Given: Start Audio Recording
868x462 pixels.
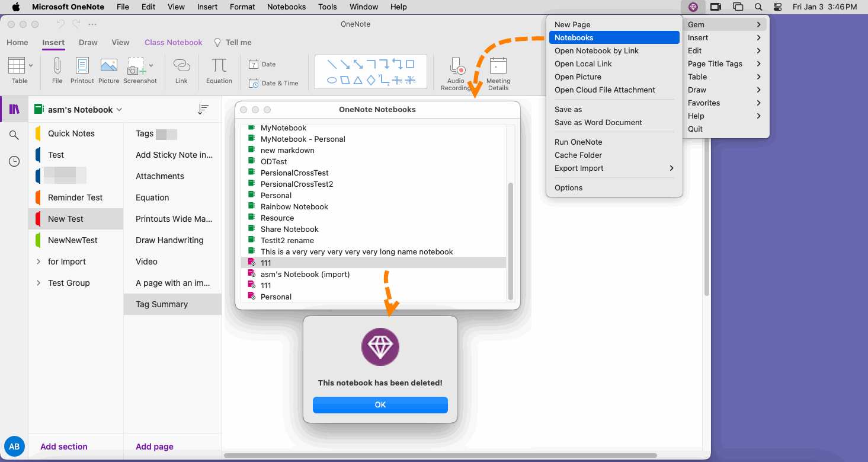Looking at the screenshot, I should click(456, 74).
